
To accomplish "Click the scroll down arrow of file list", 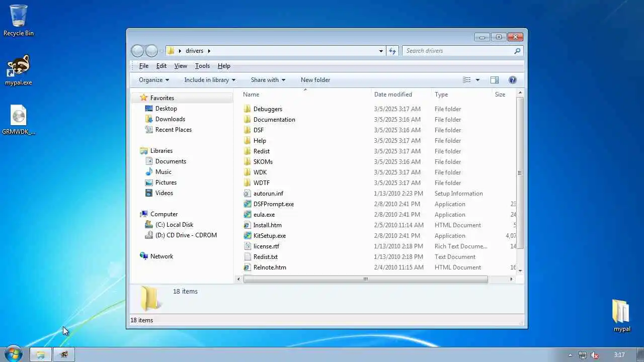I will point(520,271).
